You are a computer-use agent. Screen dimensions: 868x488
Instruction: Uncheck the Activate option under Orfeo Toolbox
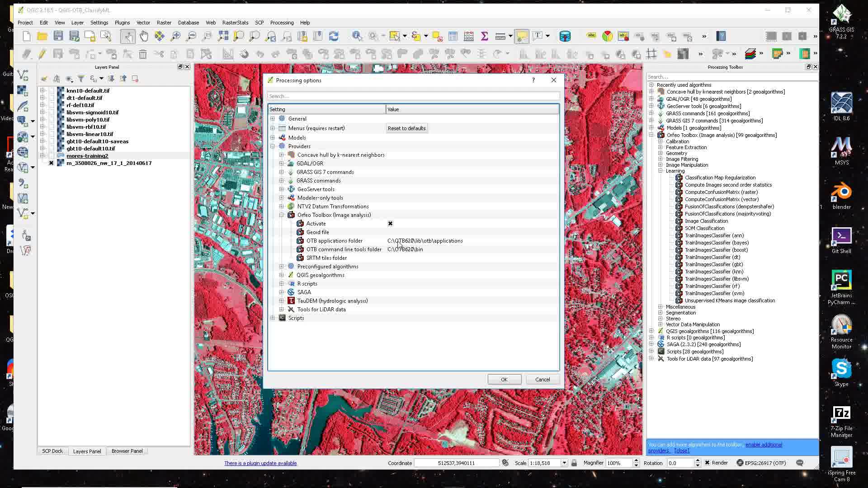(390, 223)
